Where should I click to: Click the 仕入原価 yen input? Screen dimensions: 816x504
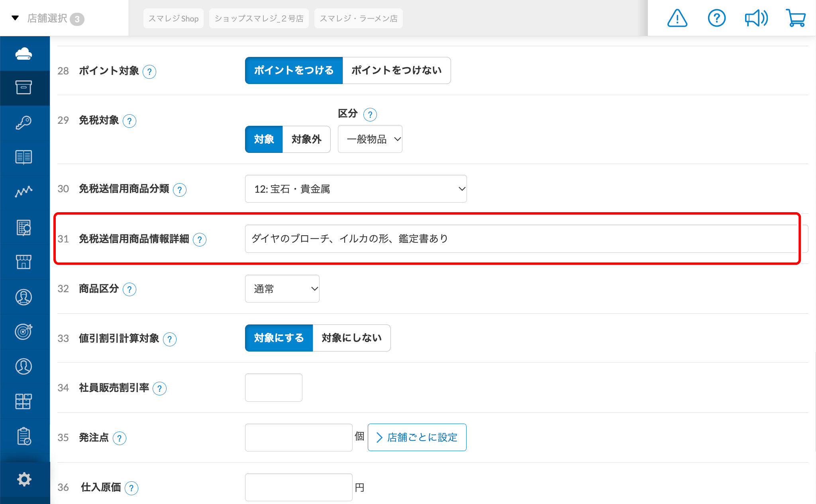[299, 487]
